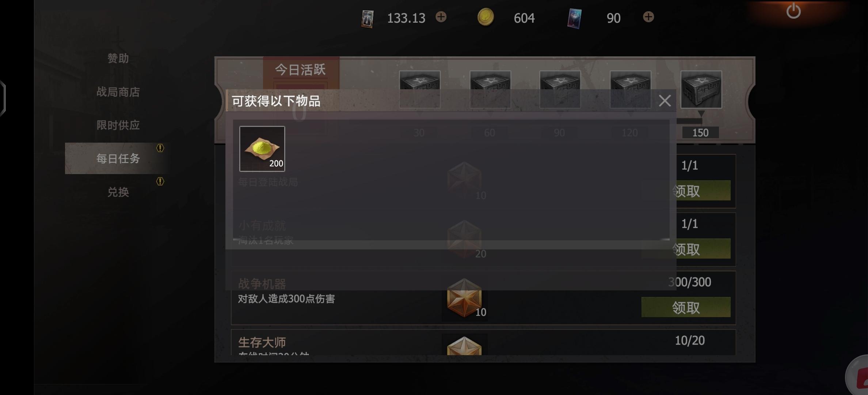
Task: Open the 赞助 menu item
Action: (118, 58)
